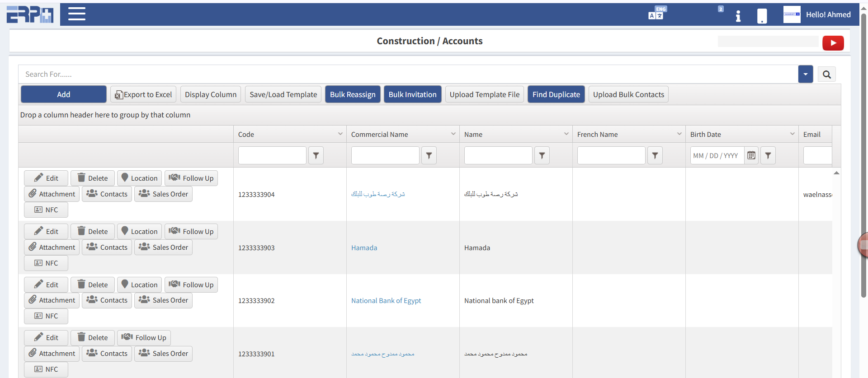Open the Birth Date calendar picker
Viewport: 868px width, 378px height.
[751, 155]
